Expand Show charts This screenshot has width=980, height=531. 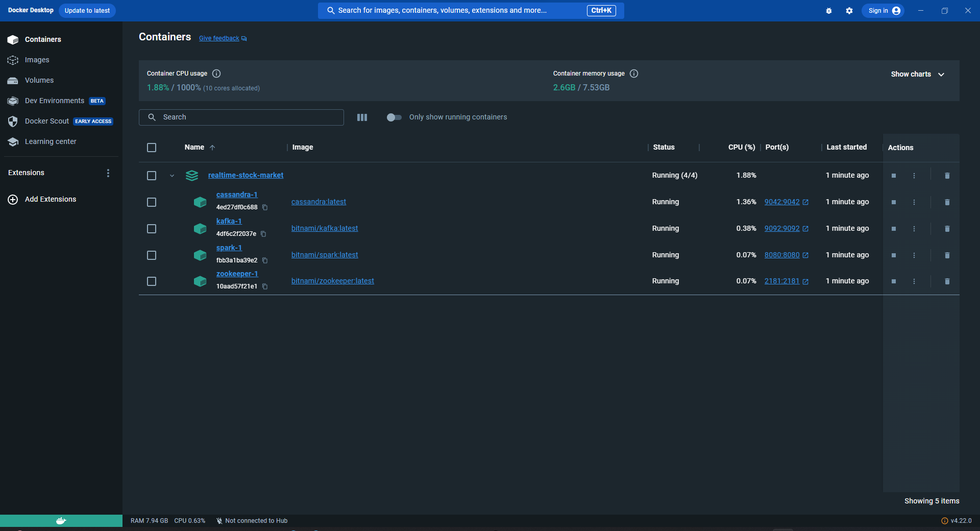918,74
